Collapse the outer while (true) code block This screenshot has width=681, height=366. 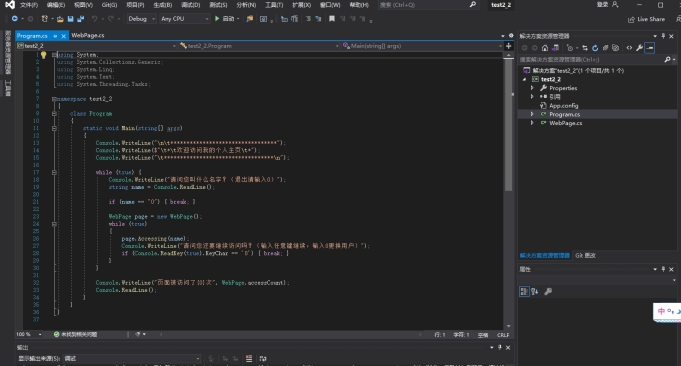54,172
